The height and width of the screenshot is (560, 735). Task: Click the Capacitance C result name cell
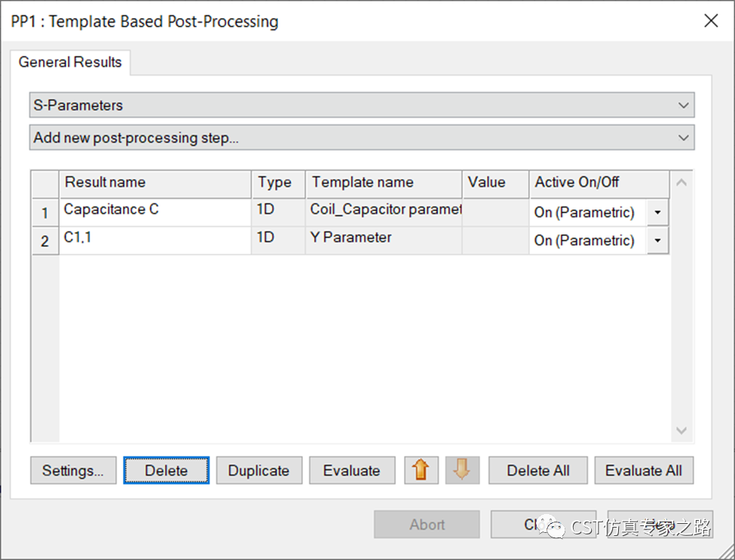click(155, 210)
